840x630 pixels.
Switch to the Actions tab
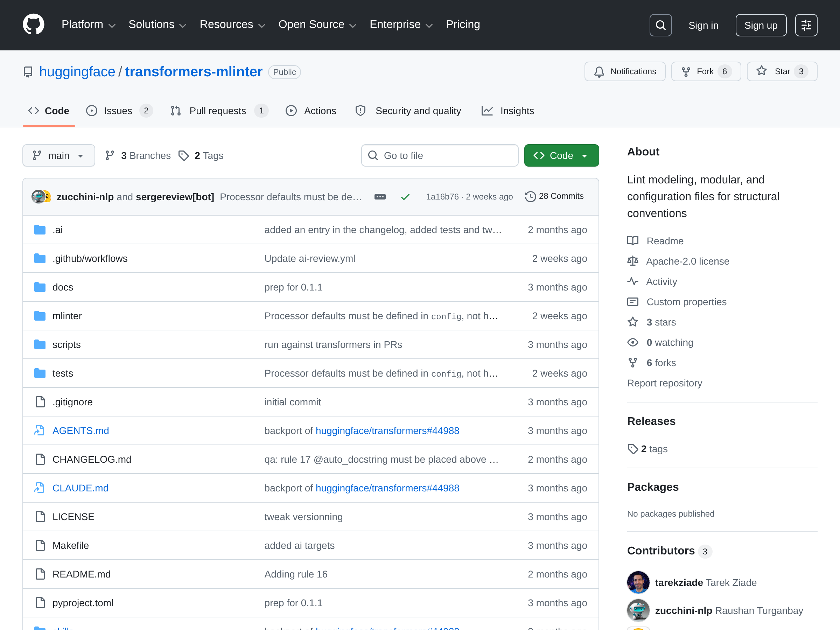click(x=311, y=111)
